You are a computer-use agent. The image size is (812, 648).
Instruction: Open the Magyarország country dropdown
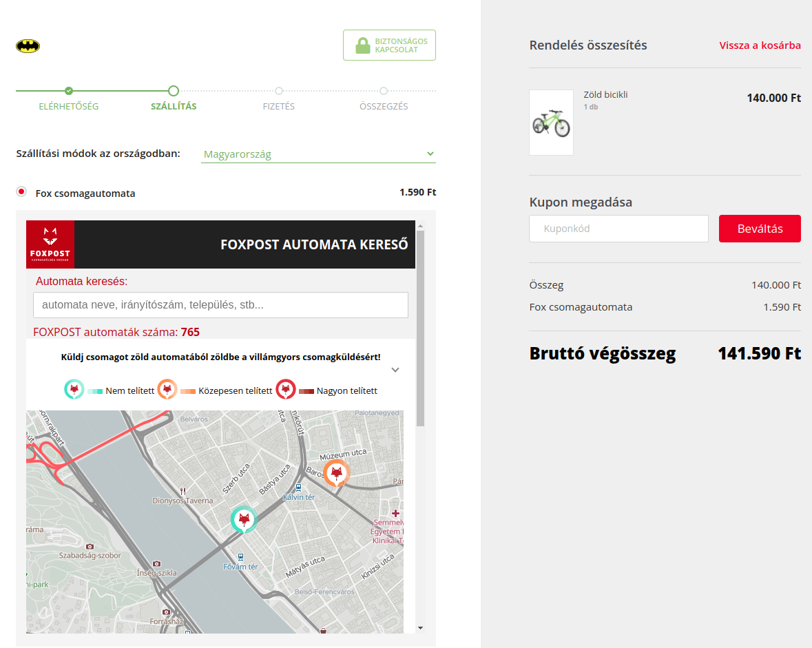pos(318,154)
